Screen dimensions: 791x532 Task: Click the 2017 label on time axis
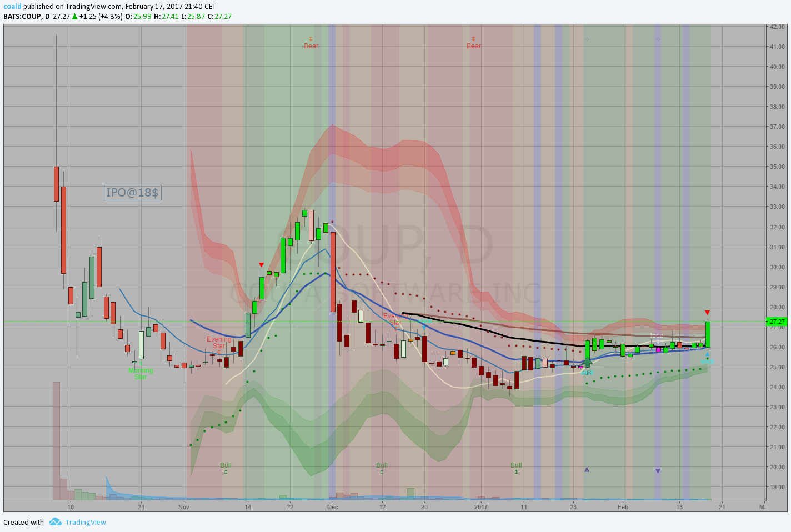click(x=481, y=507)
